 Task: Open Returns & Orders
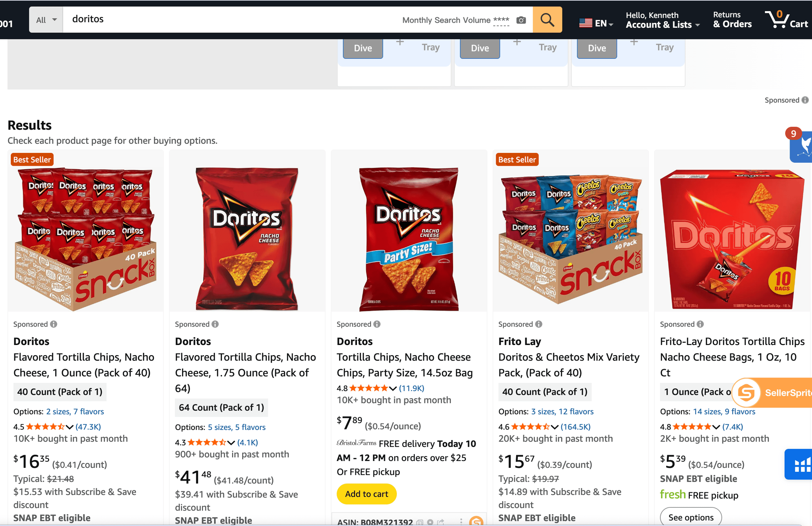(x=732, y=20)
